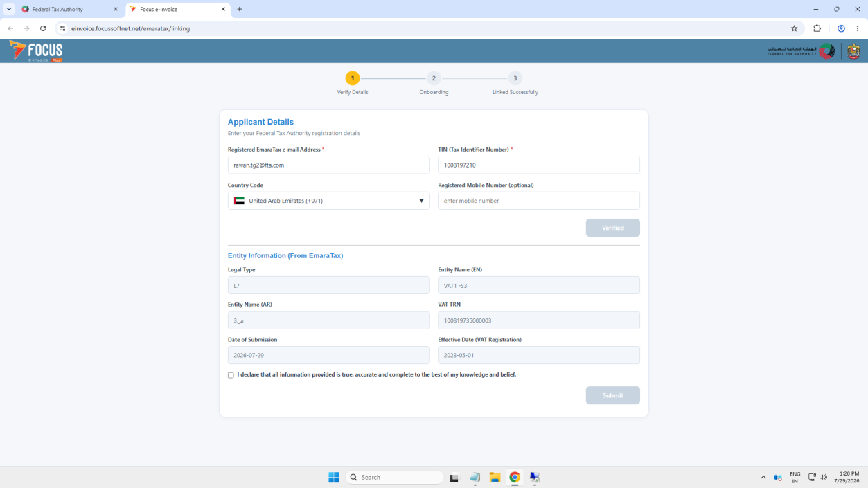This screenshot has height=488, width=868.
Task: Tick the declaration checkbox
Action: [x=231, y=375]
